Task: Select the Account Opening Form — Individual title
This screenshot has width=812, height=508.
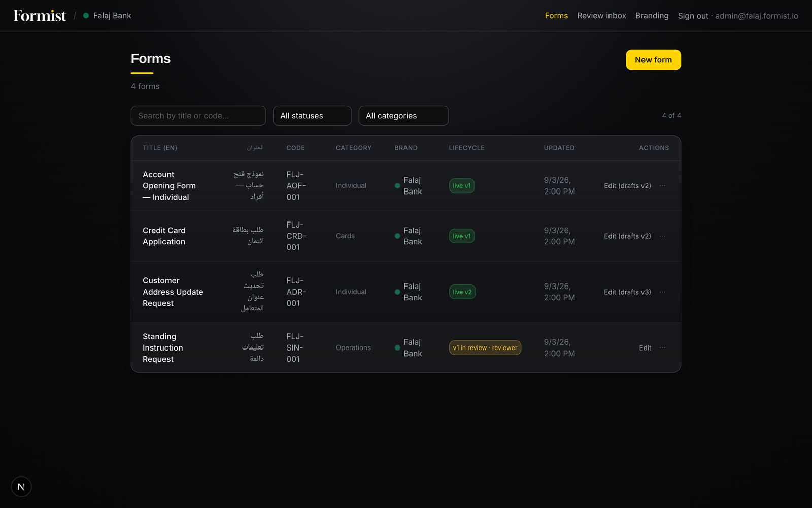Action: pos(170,186)
